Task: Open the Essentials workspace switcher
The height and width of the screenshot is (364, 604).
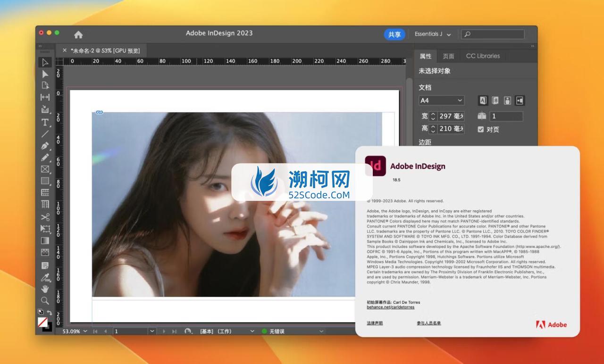Action: [x=433, y=34]
